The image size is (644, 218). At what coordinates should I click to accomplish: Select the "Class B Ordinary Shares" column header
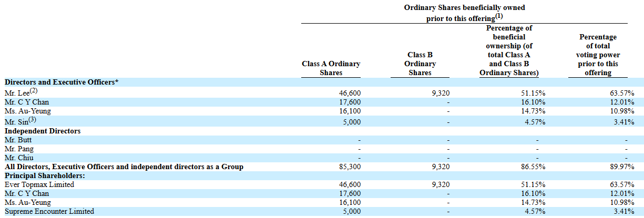click(420, 64)
